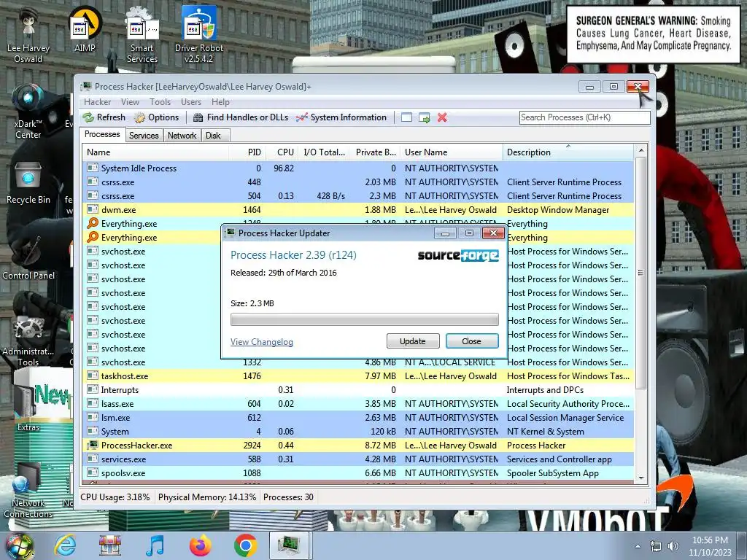Open Options from the toolbar
This screenshot has height=560, width=747.
tap(157, 117)
